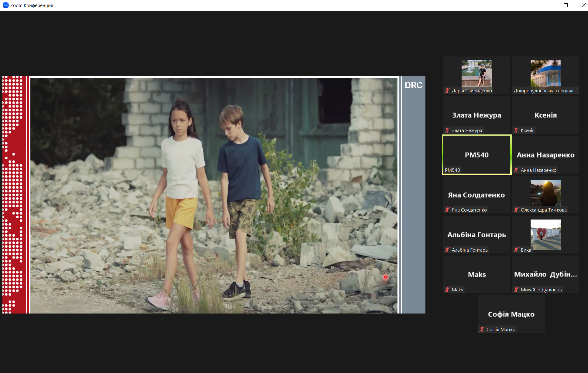Click muted mic icon on Злата Нежура tile
Viewport: 588px width, 373px height.
tap(447, 130)
